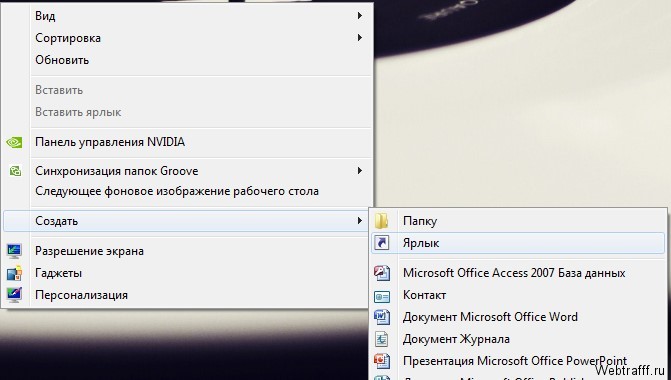
Task: Expand the Вид submenu arrow
Action: [360, 16]
